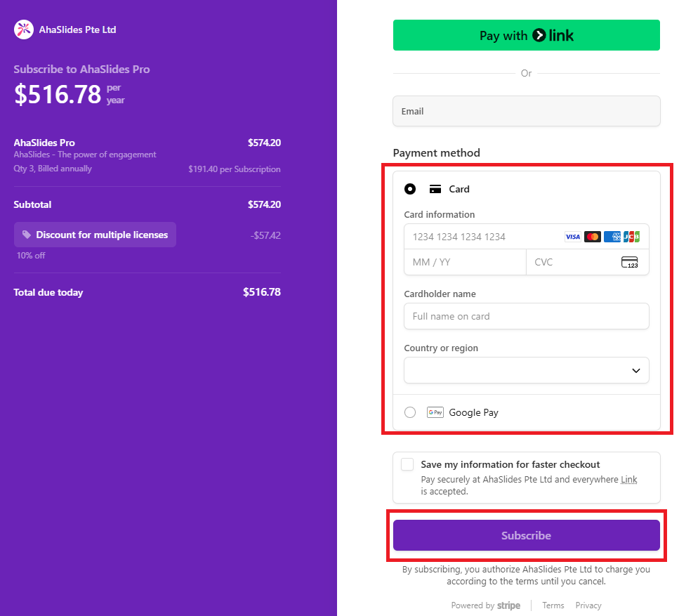Click the Card information label
679x616 pixels.
[x=439, y=214]
